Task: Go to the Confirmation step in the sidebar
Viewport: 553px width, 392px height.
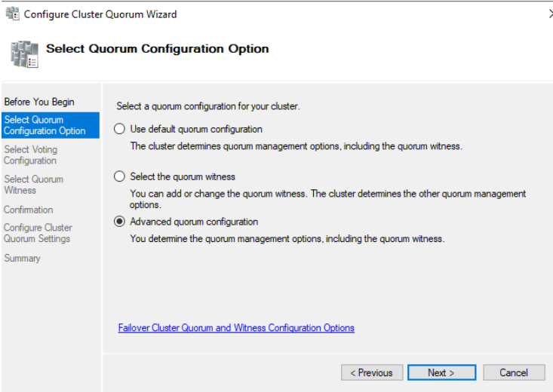Action: [28, 210]
